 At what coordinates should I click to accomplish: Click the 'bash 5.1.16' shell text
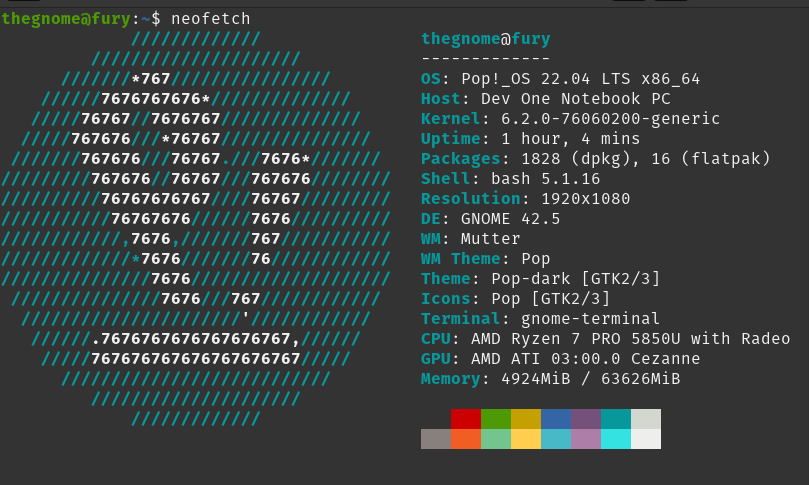point(545,179)
